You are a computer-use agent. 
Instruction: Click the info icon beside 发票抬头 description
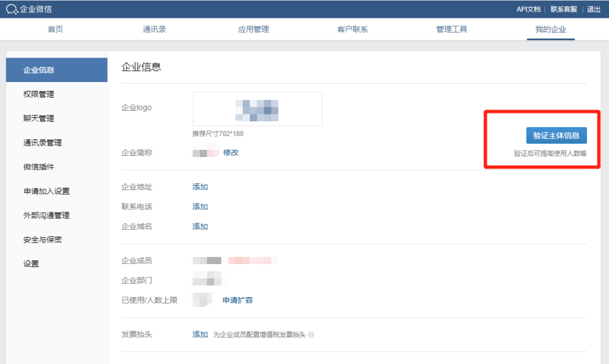(311, 335)
